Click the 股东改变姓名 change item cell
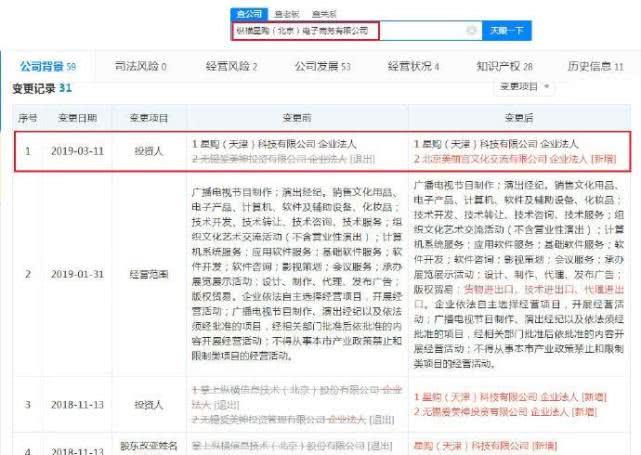Screen dimensions: 641x455 [x=149, y=446]
